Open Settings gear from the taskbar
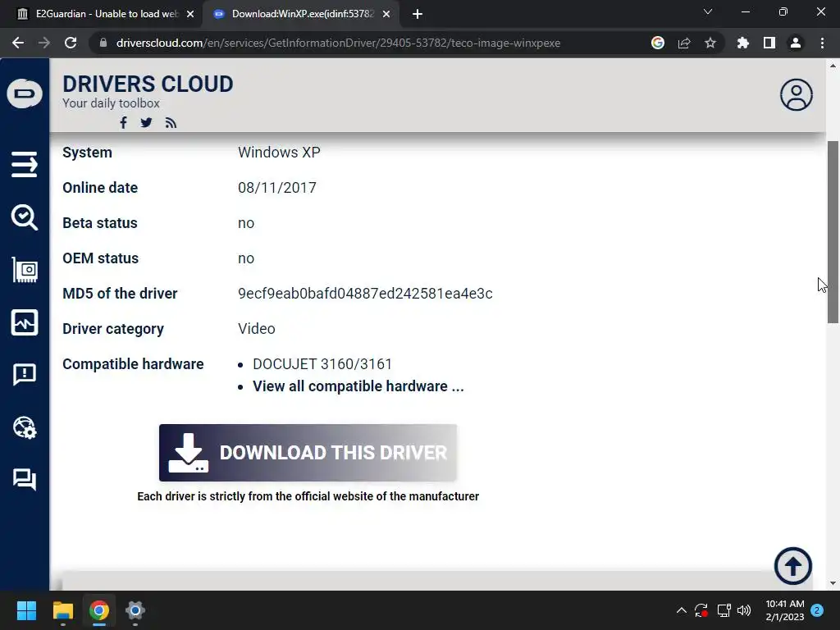 [x=135, y=610]
